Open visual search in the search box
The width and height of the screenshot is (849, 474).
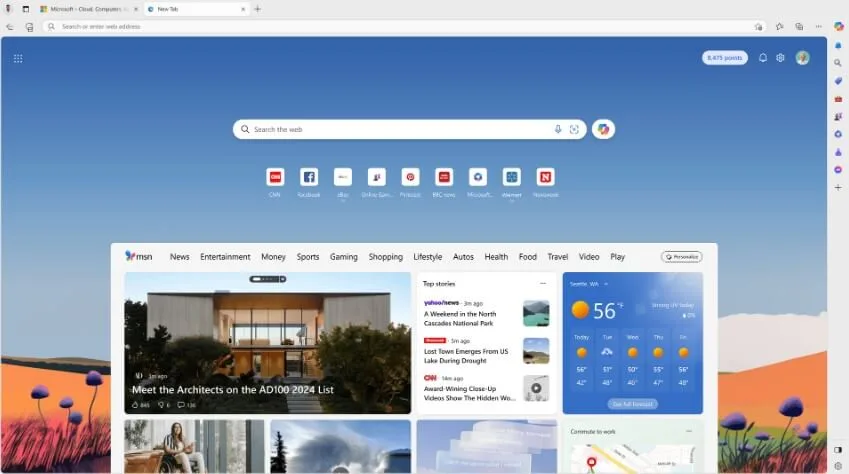574,129
